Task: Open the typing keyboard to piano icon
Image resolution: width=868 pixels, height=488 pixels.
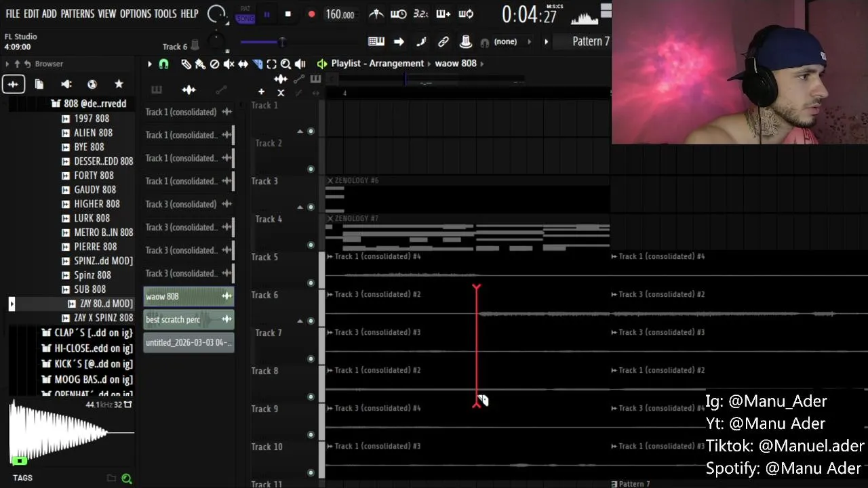Action: tap(376, 42)
